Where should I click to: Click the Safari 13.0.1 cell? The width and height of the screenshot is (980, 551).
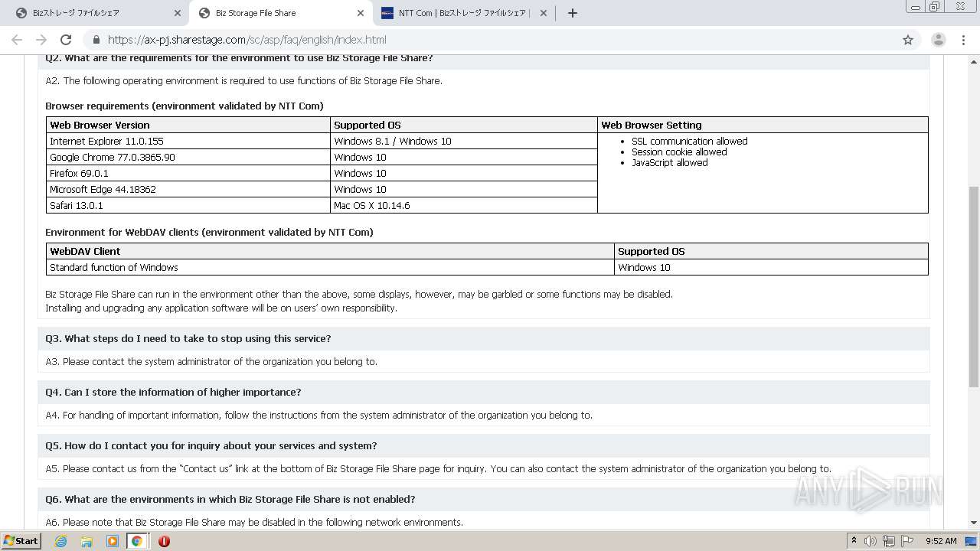pyautogui.click(x=188, y=205)
